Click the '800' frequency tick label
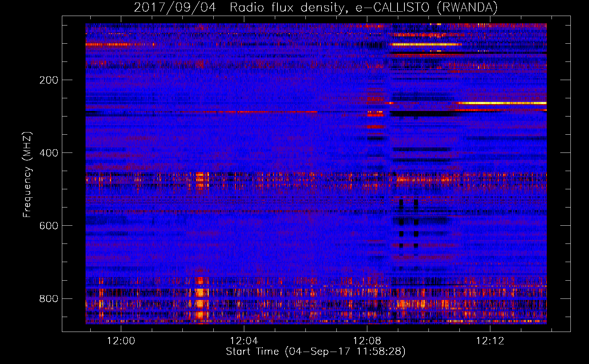The image size is (589, 364). (49, 299)
